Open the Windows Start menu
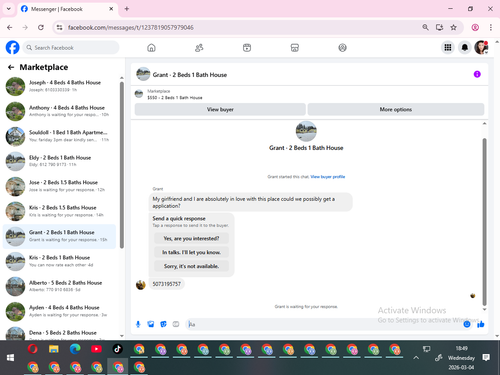Screen dimensions: 500x375 [10, 358]
